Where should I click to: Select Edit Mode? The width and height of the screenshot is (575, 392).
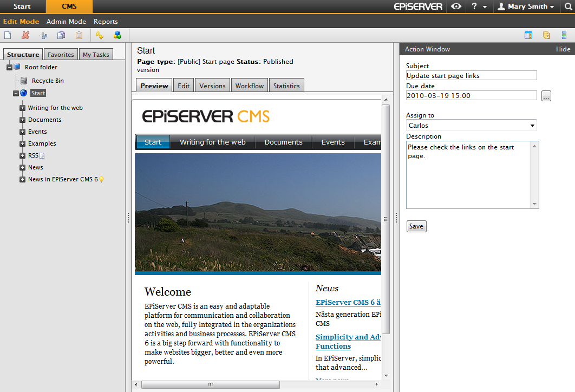coord(21,21)
